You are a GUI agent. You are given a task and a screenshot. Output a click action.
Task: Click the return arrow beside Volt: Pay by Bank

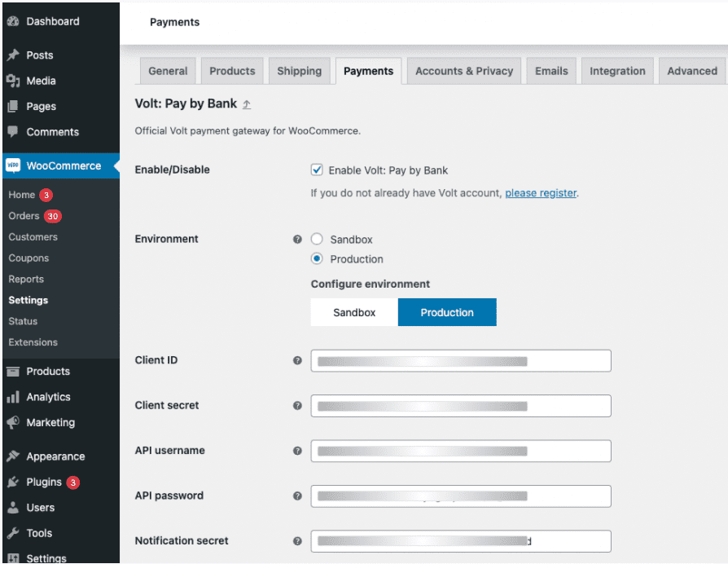[x=247, y=104]
